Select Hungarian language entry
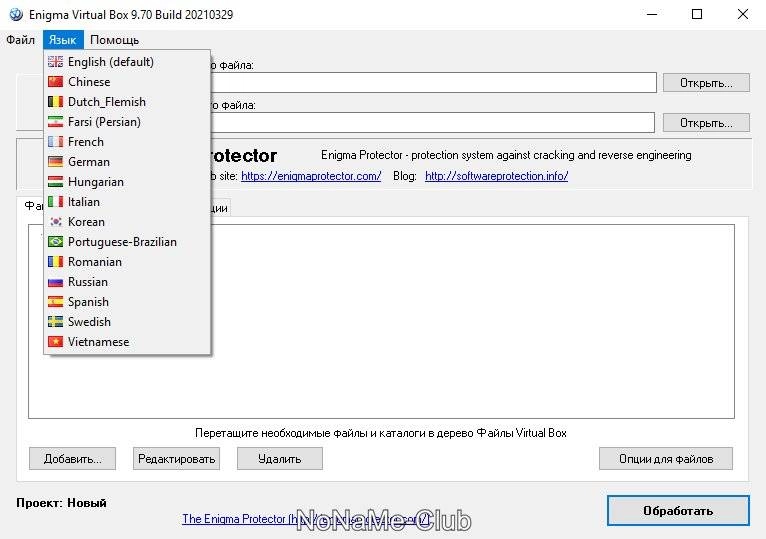This screenshot has width=766, height=539. tap(127, 182)
